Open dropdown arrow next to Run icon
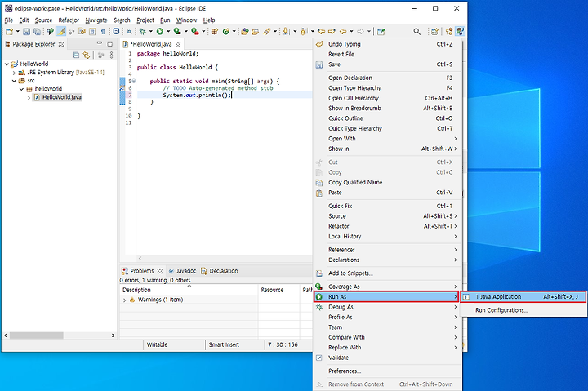This screenshot has width=588, height=391. coord(168,32)
